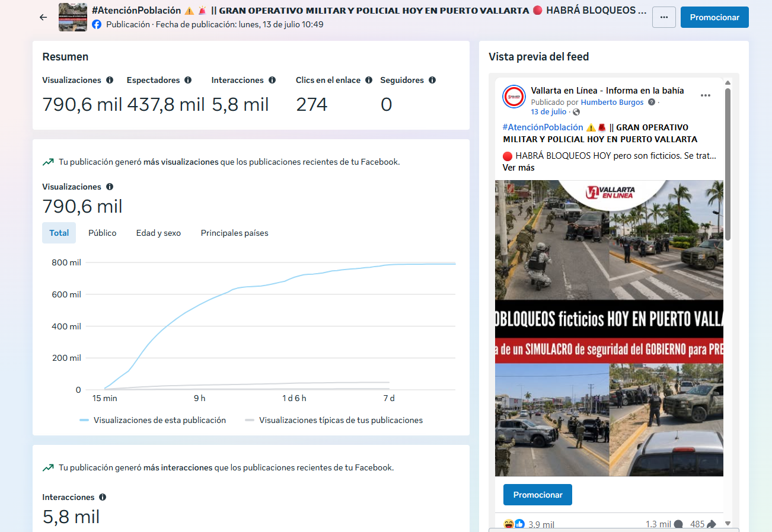Open the military operation collage image

[609, 328]
